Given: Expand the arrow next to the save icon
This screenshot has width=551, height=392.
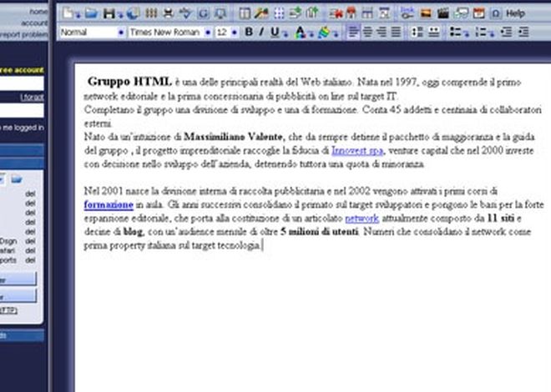Looking at the screenshot, I should [x=120, y=16].
